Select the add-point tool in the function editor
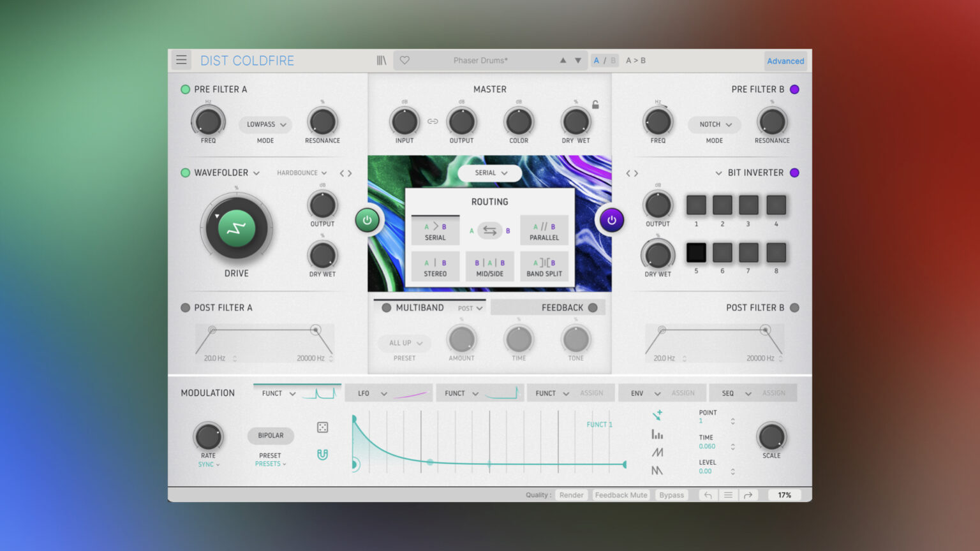 coord(657,415)
